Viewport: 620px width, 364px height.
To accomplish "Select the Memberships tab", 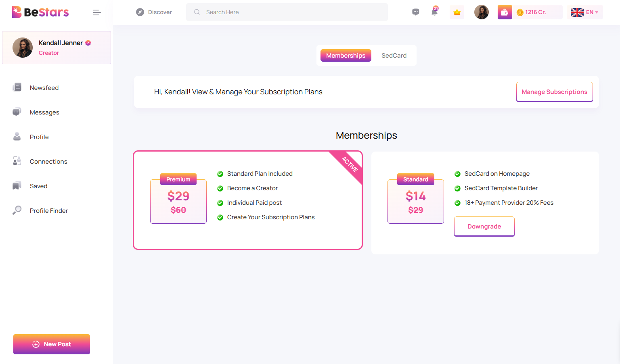I will (x=346, y=56).
